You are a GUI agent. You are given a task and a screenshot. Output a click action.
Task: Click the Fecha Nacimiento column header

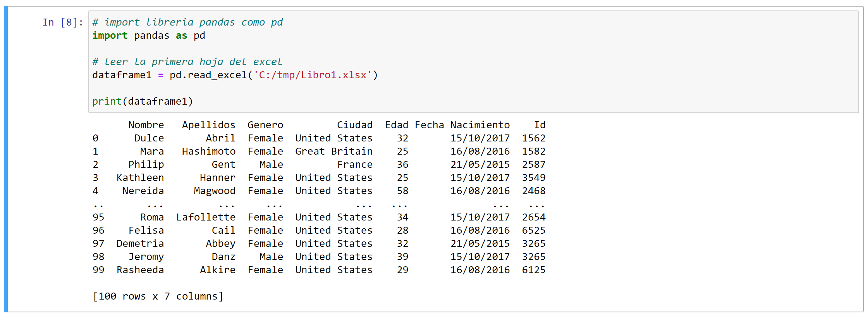(x=462, y=125)
